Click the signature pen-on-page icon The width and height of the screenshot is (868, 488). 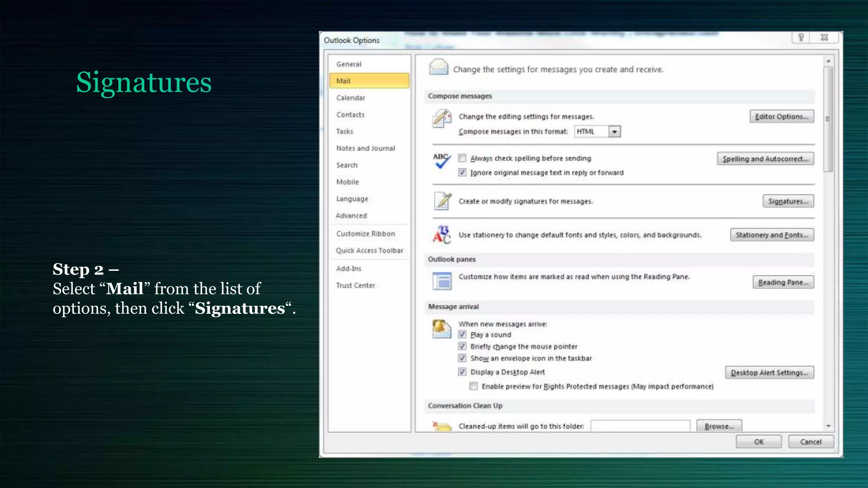pyautogui.click(x=442, y=201)
